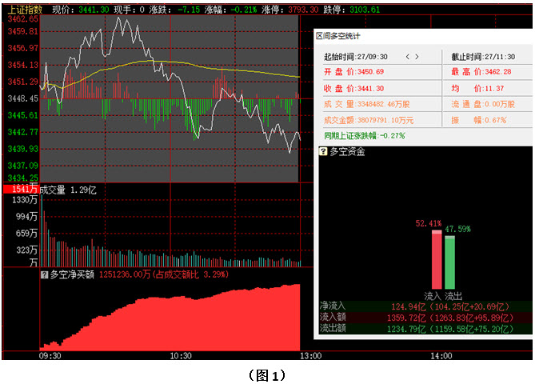Click the red 1541万 volume axis marker
Viewport: 535px width, 392px height.
pos(21,189)
